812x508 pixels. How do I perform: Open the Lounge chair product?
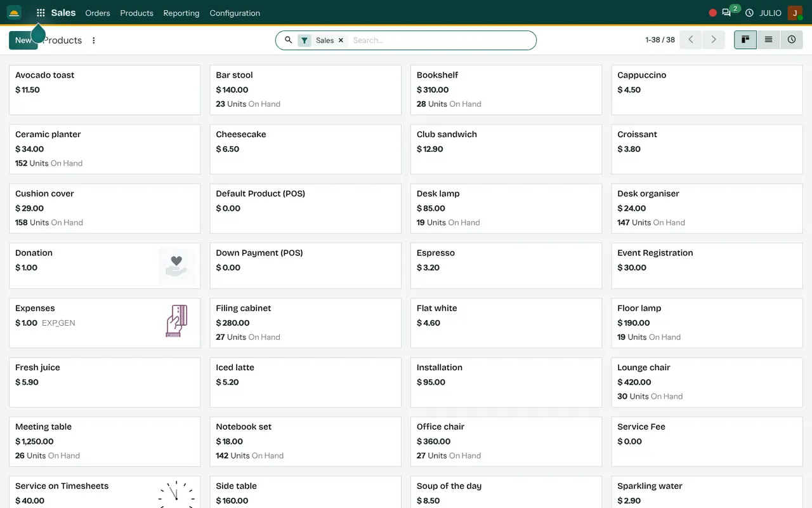[707, 382]
